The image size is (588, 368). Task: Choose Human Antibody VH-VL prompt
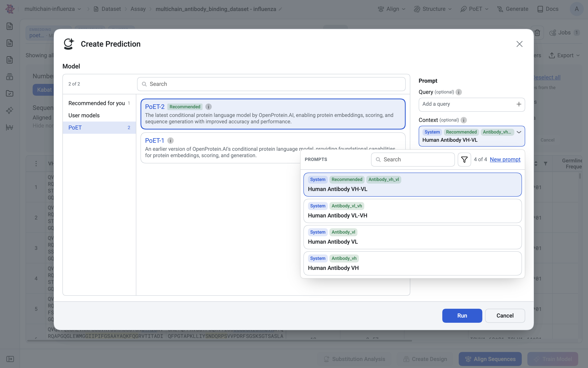(413, 184)
